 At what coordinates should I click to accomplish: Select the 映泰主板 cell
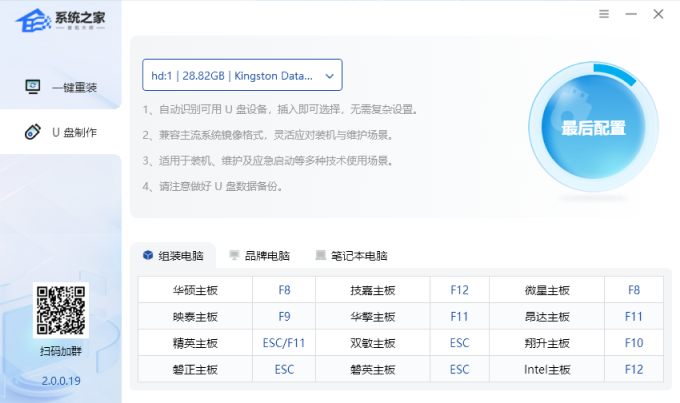pos(195,316)
